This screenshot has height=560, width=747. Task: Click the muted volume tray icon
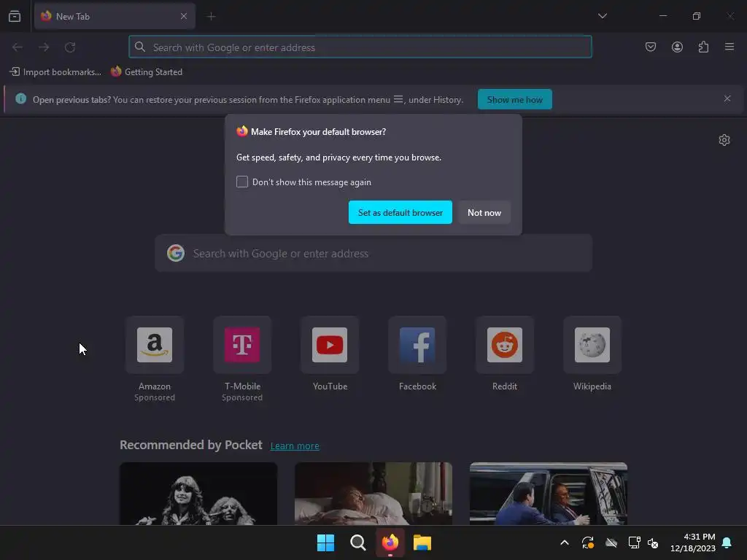[x=653, y=542]
